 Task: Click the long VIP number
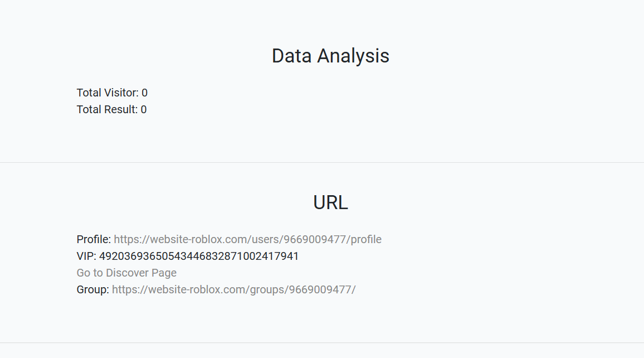pyautogui.click(x=199, y=256)
